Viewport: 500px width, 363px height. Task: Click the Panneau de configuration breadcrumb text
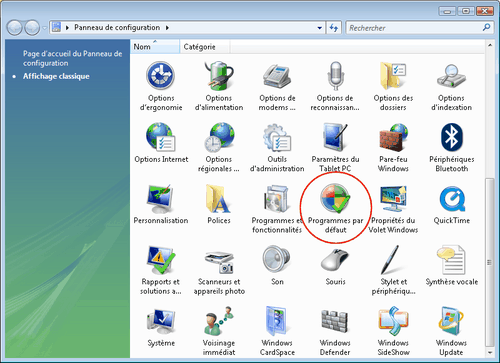pyautogui.click(x=117, y=28)
